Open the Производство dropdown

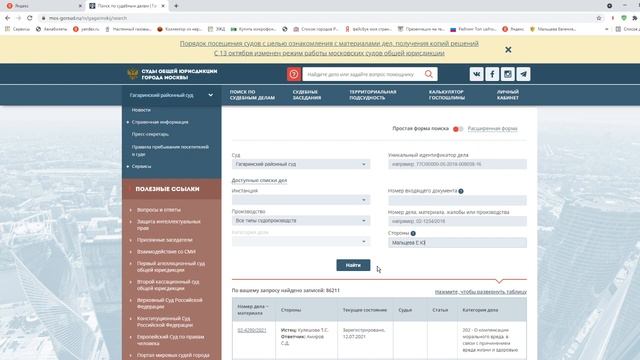click(301, 220)
